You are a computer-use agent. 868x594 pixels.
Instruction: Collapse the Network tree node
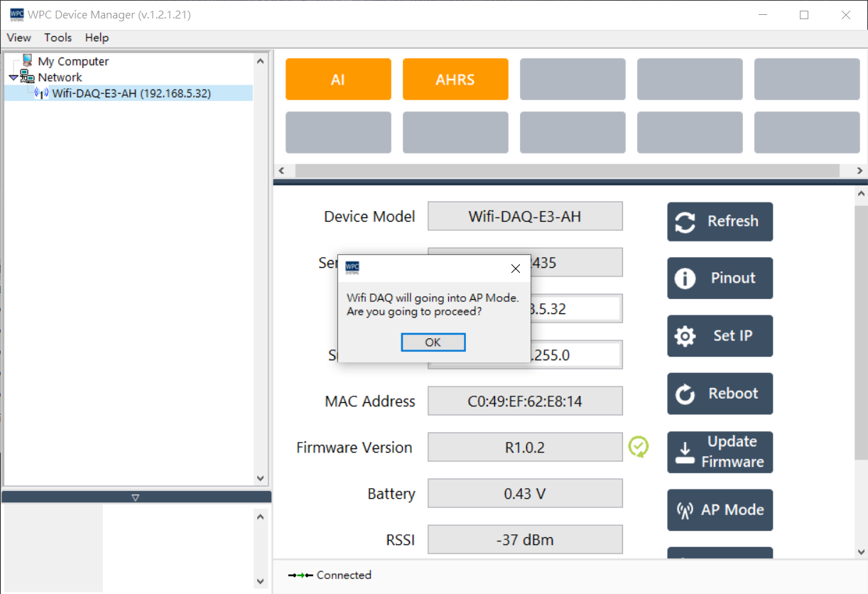click(13, 77)
